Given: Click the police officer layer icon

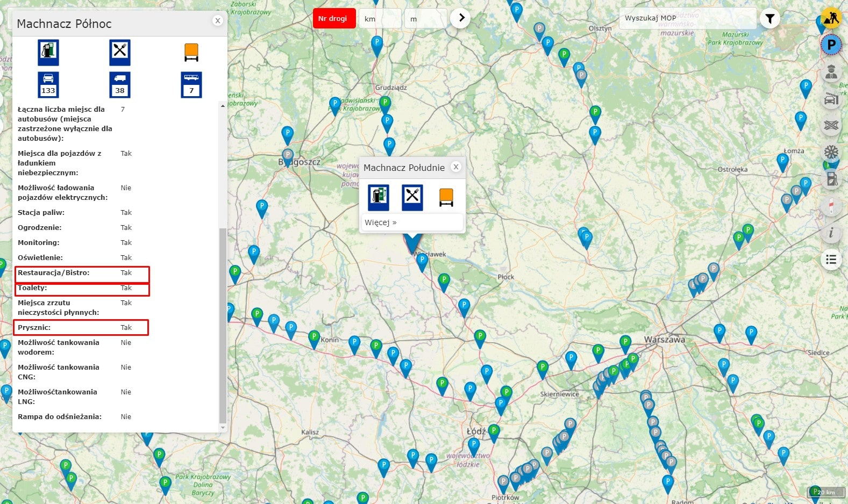Looking at the screenshot, I should point(831,71).
